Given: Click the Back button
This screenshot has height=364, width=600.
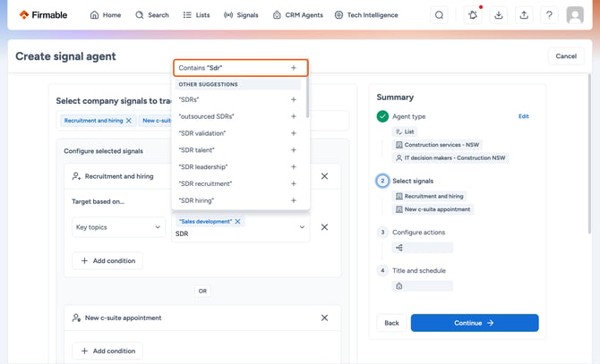Looking at the screenshot, I should pyautogui.click(x=391, y=323).
